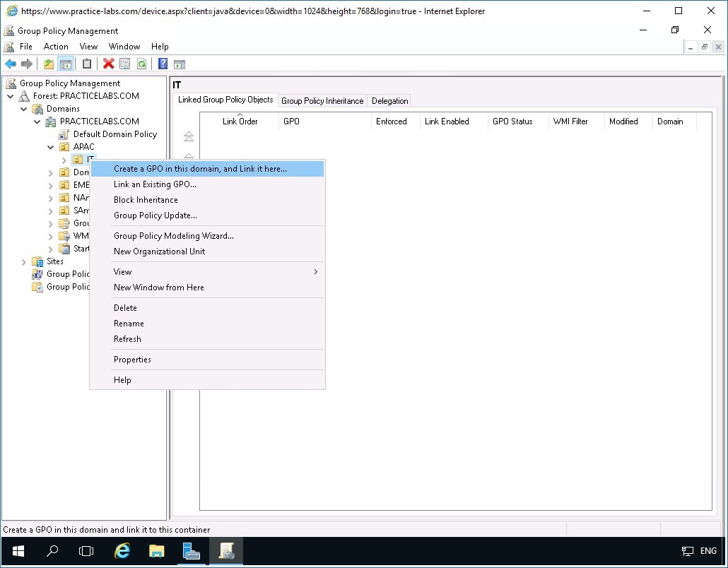Click the taskbar Search magnifier
The height and width of the screenshot is (568, 728).
click(x=52, y=551)
